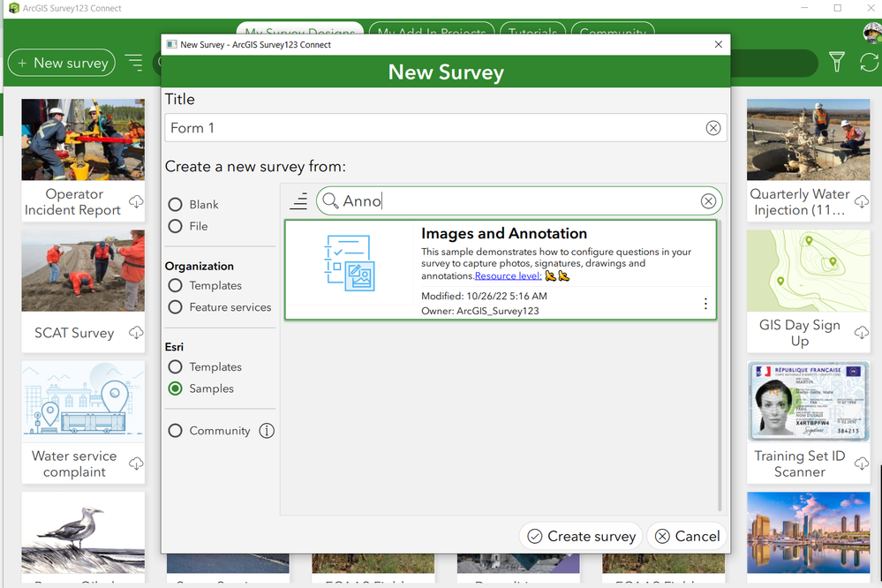Image resolution: width=882 pixels, height=588 pixels.
Task: Click the magnifier icon in sample search
Action: point(330,201)
